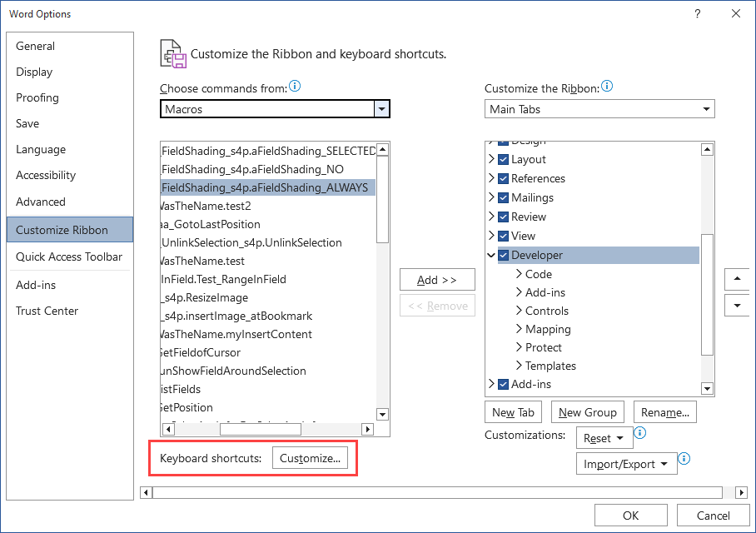Click info icon beside Customize the Ribbon
756x533 pixels.
coord(607,87)
